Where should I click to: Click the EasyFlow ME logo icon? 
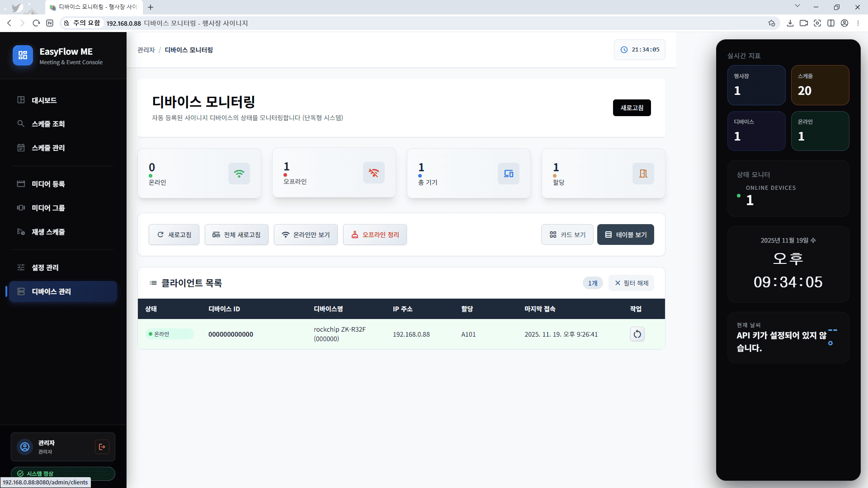point(23,56)
